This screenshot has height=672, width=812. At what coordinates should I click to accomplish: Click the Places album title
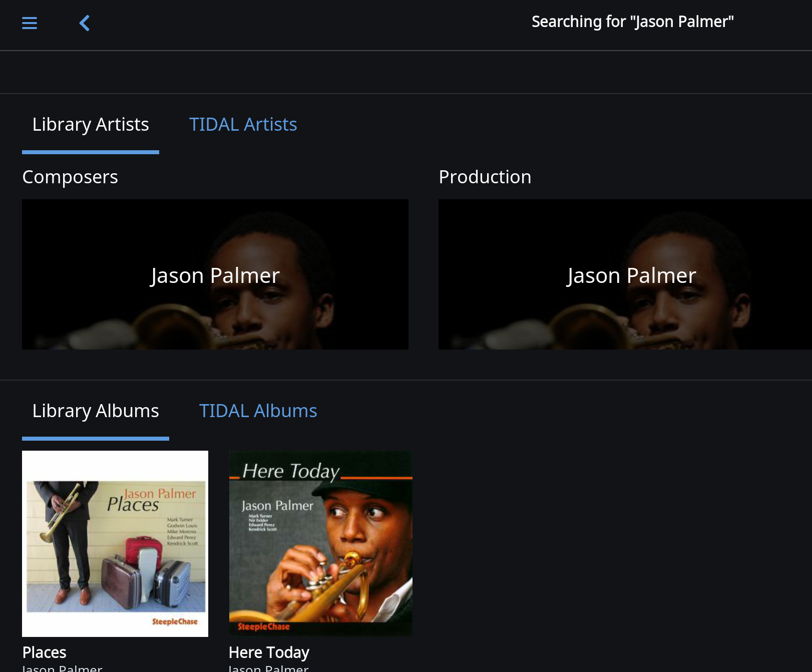click(44, 652)
